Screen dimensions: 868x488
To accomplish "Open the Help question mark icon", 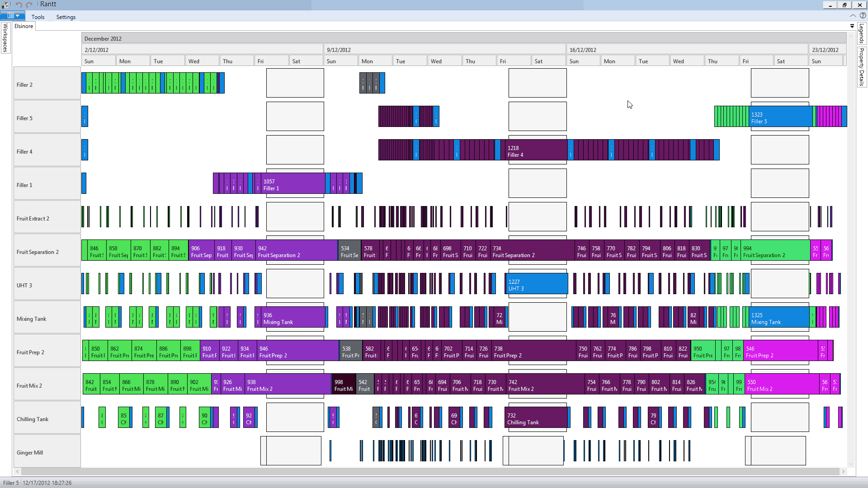I will click(x=863, y=15).
